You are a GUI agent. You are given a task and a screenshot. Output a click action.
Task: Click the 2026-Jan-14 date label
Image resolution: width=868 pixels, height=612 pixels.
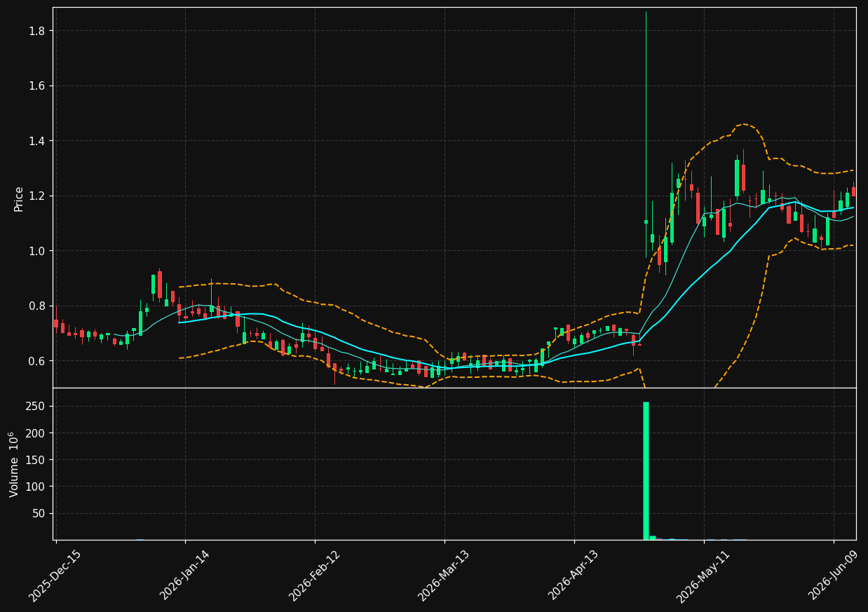(x=184, y=576)
